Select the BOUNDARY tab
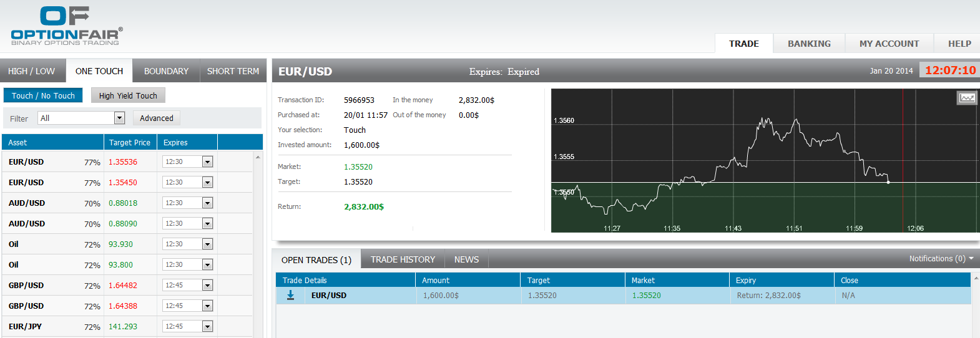 coord(166,71)
